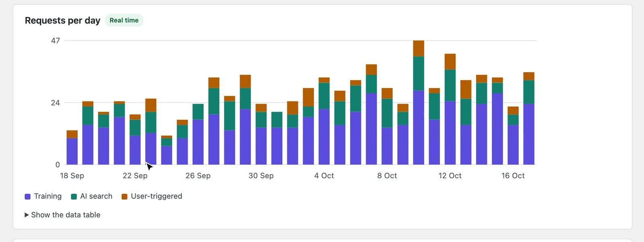644x242 pixels.
Task: Click the 12 Oct axis label
Action: click(450, 175)
